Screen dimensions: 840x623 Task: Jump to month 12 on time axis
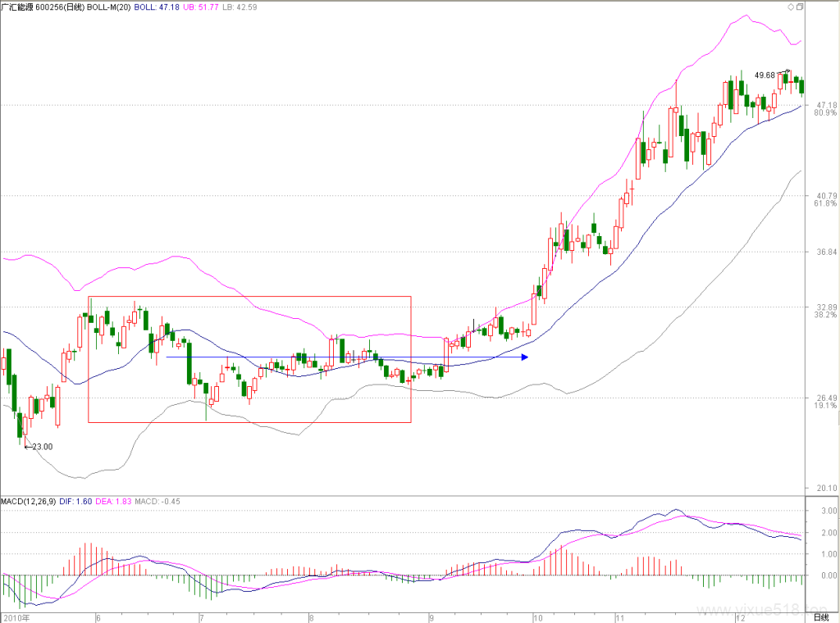tap(741, 617)
